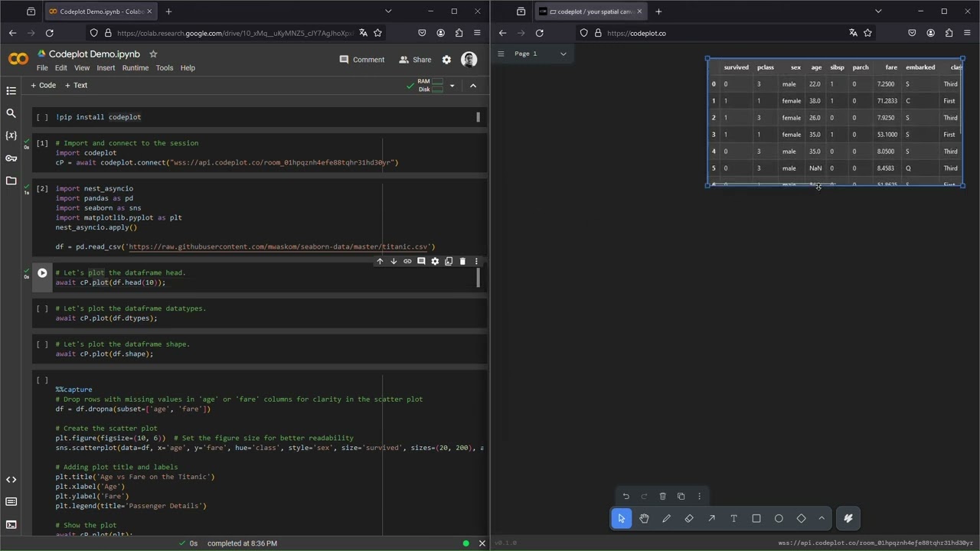Select the ellipse shape tool
Image resolution: width=980 pixels, height=551 pixels.
click(779, 518)
